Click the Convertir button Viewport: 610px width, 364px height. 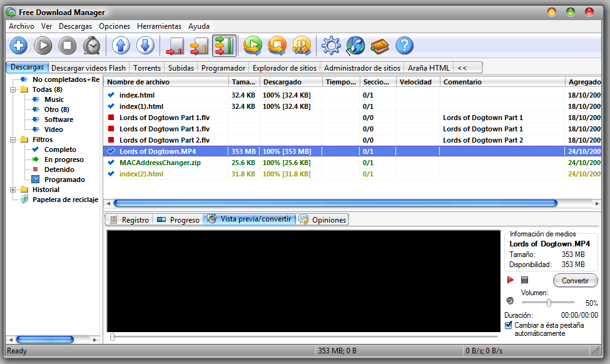click(575, 281)
